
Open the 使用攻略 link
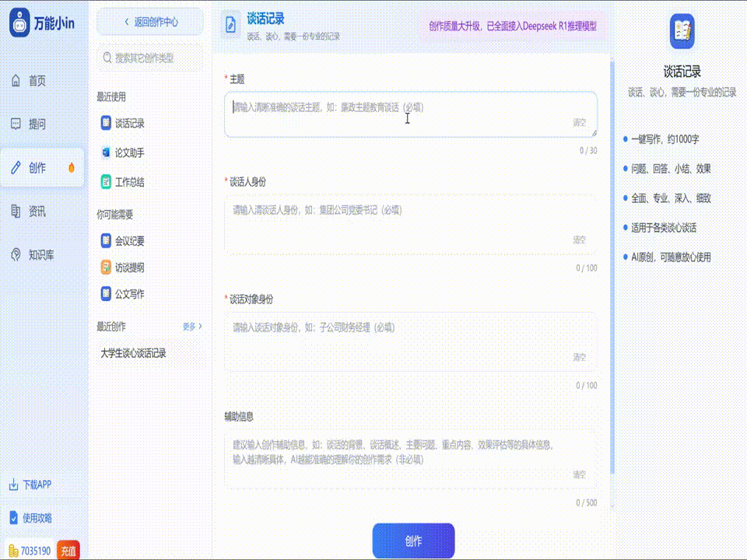[37, 518]
